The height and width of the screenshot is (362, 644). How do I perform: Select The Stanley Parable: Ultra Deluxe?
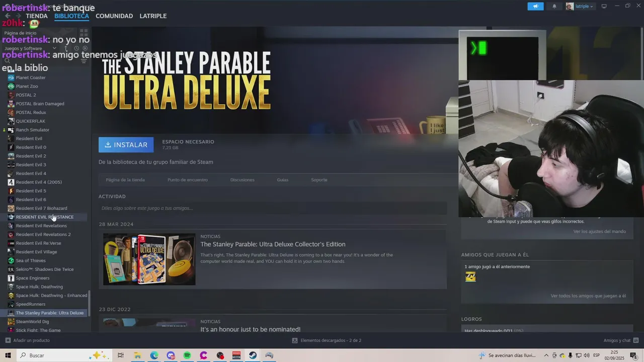(50, 313)
